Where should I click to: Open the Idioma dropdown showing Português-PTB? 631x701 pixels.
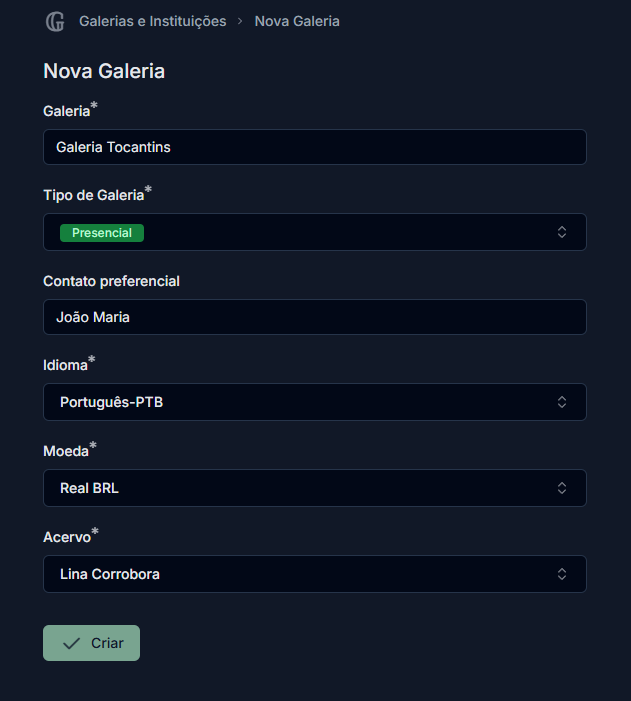pos(315,402)
